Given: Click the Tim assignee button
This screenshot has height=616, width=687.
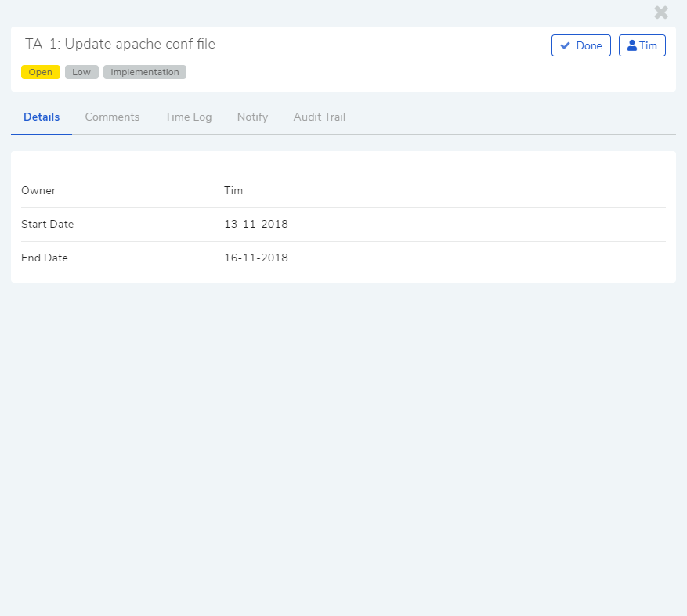Looking at the screenshot, I should click(x=642, y=45).
